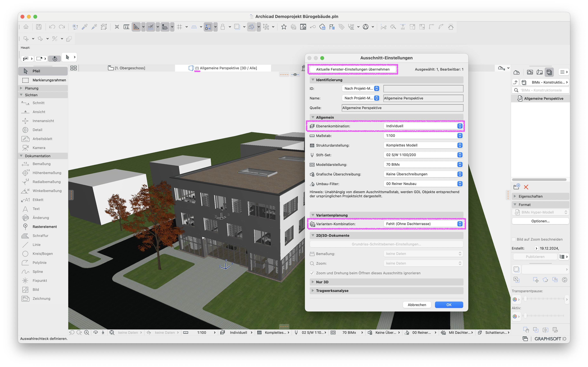This screenshot has height=367, width=588.
Task: Select the Markierungsrahmen tool
Action: [43, 80]
